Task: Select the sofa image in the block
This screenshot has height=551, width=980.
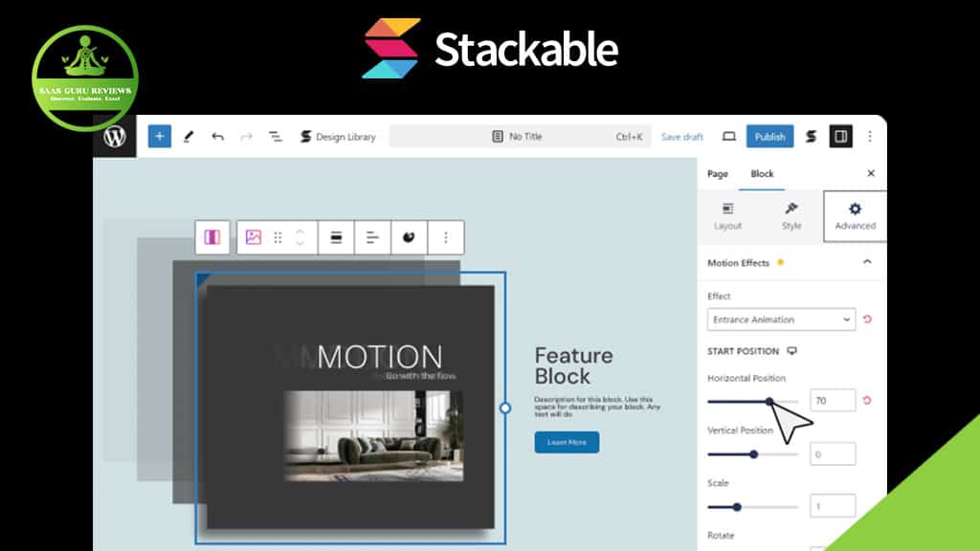Action: 374,436
